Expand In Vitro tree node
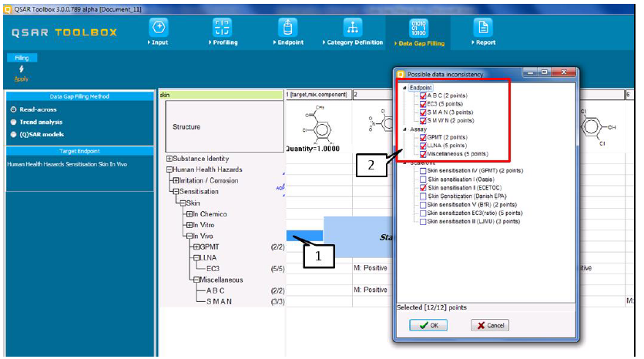The image size is (644, 359). [190, 225]
